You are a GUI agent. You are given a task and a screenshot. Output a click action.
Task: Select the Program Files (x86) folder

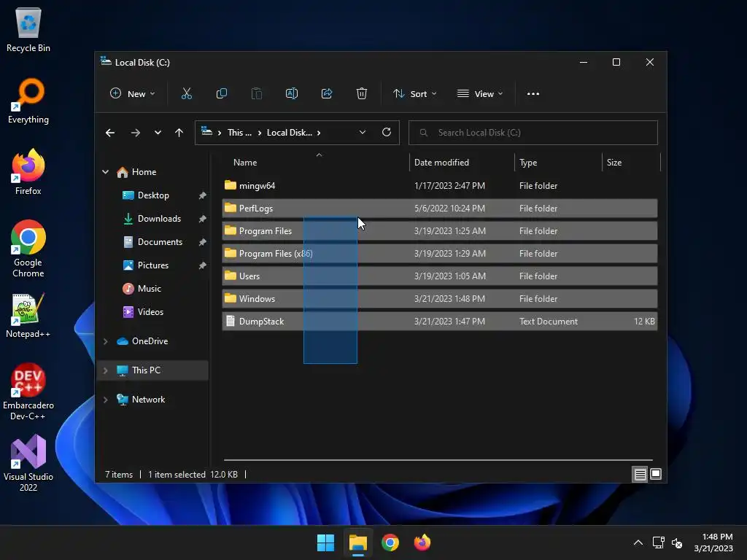[440, 253]
